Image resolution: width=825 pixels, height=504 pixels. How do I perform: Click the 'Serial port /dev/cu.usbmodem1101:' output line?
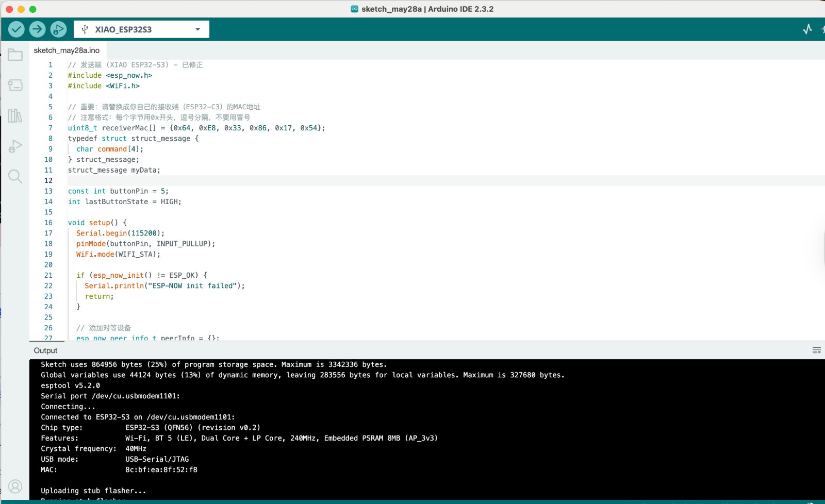click(x=110, y=396)
